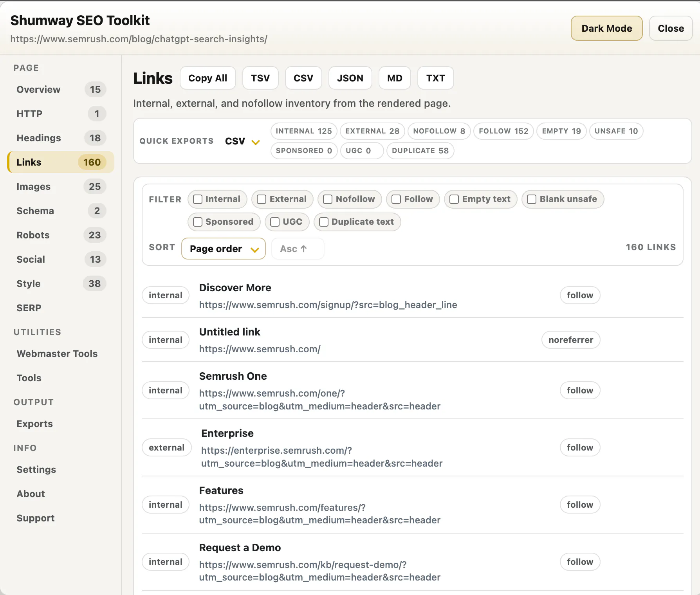Check the Duplicate text filter
This screenshot has width=700, height=595.
(324, 222)
